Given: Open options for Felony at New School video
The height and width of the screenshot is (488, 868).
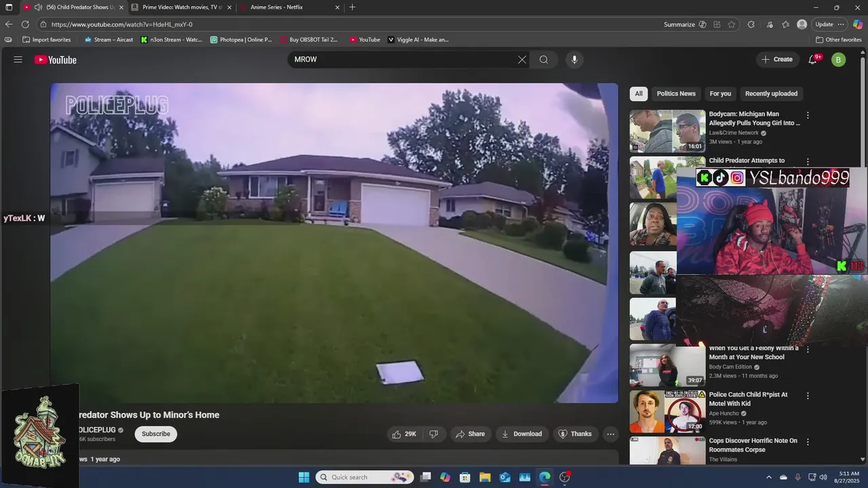Looking at the screenshot, I should click(x=808, y=349).
